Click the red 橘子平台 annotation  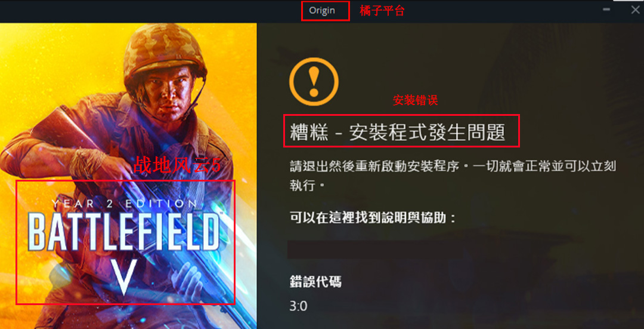(x=382, y=11)
